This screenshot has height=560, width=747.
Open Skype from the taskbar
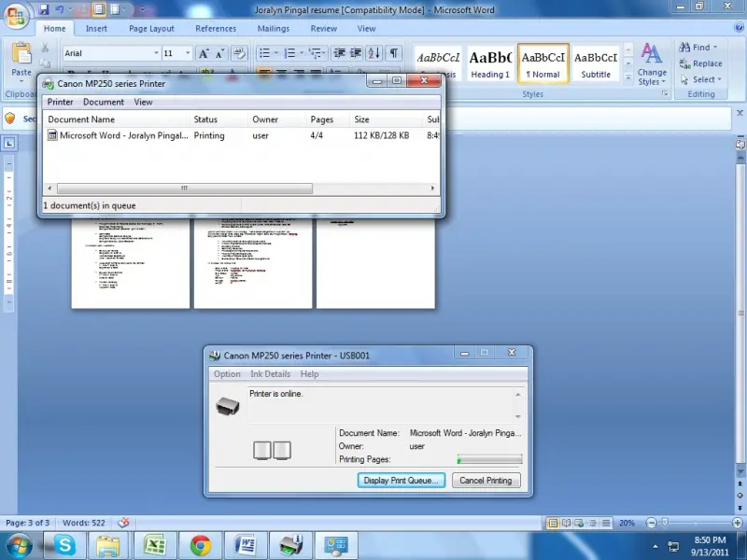[x=64, y=545]
